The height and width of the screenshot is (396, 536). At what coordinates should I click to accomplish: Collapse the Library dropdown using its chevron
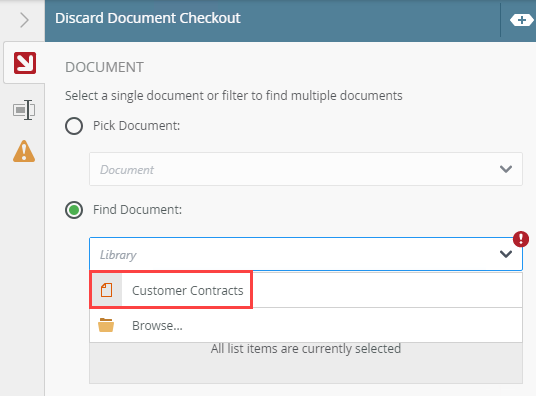506,254
